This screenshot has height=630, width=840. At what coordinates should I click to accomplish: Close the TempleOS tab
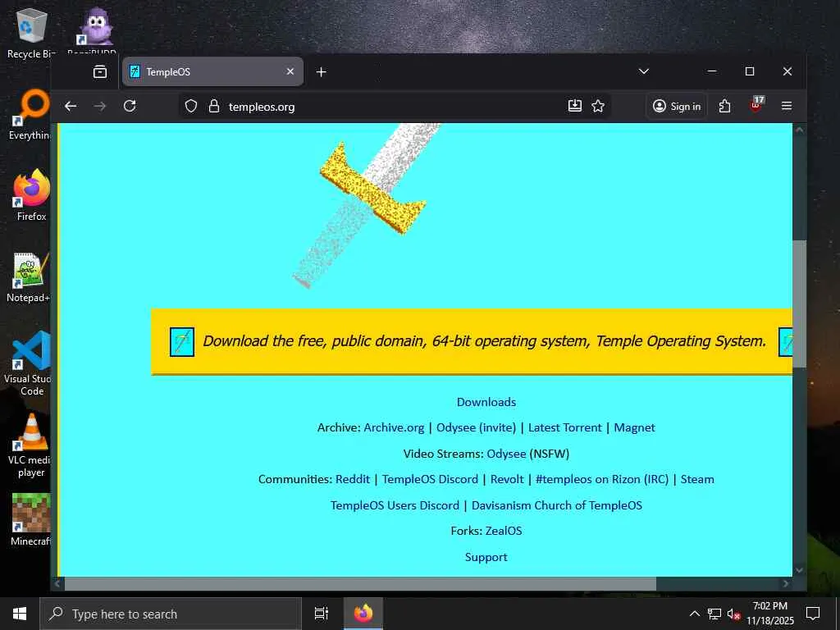pyautogui.click(x=290, y=71)
